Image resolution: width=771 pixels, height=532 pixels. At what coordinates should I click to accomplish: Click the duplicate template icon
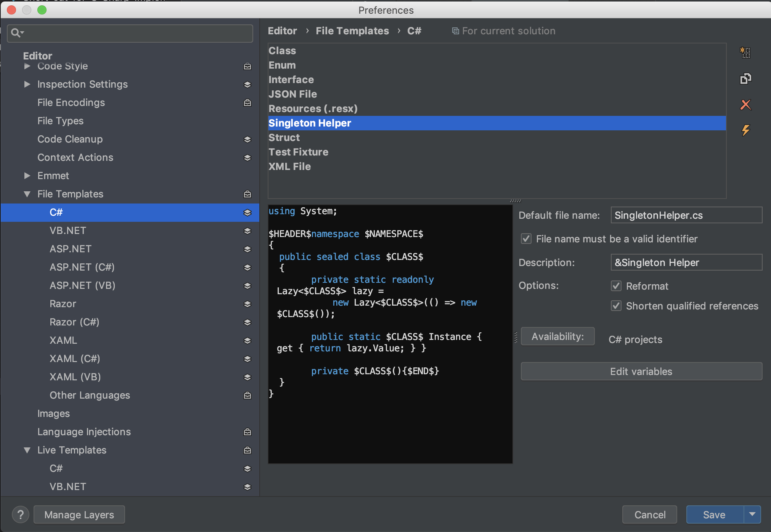click(745, 79)
